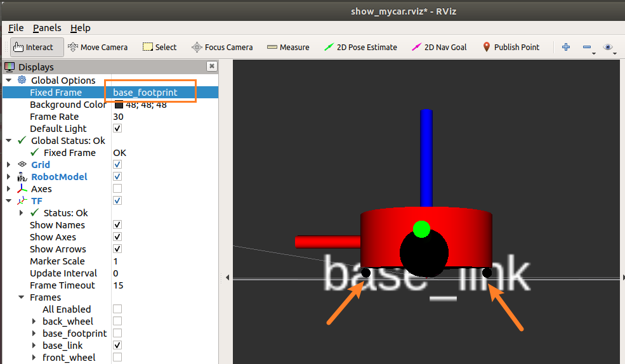Image resolution: width=625 pixels, height=364 pixels.
Task: Enable the back_wheel frame checkbox
Action: (117, 321)
